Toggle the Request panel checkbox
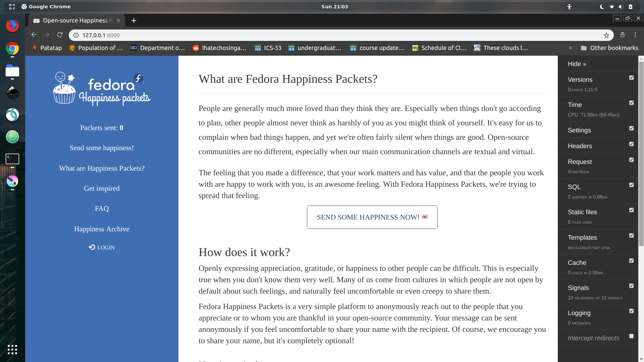Image resolution: width=644 pixels, height=362 pixels. tap(632, 160)
